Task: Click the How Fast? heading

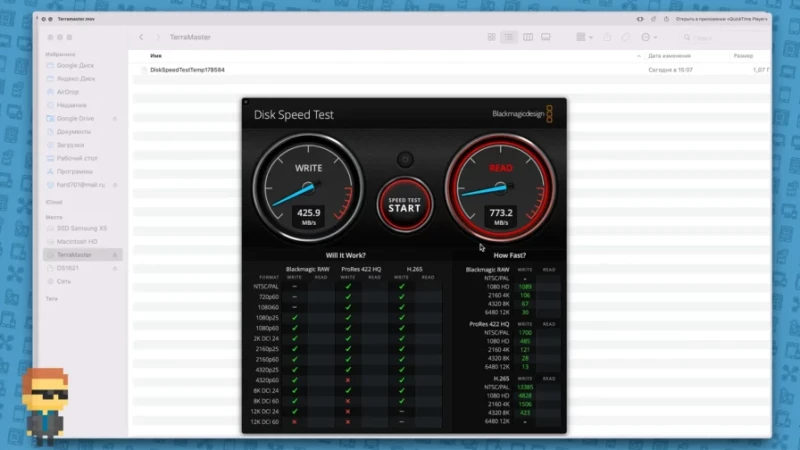Action: point(509,255)
